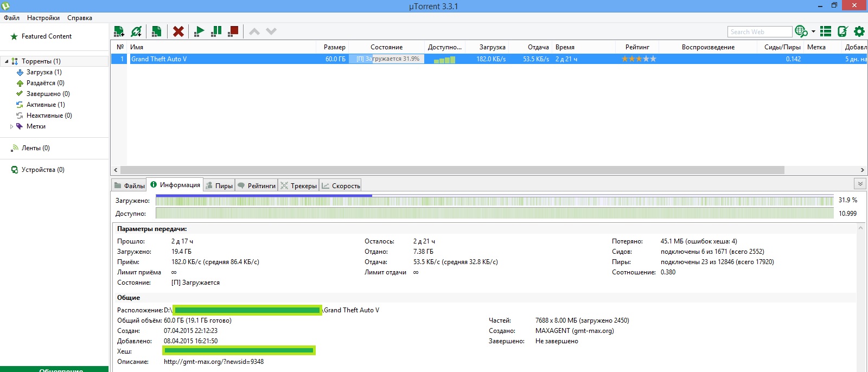The image size is (868, 372).
Task: Pause the torrent with the pause icon
Action: [216, 31]
